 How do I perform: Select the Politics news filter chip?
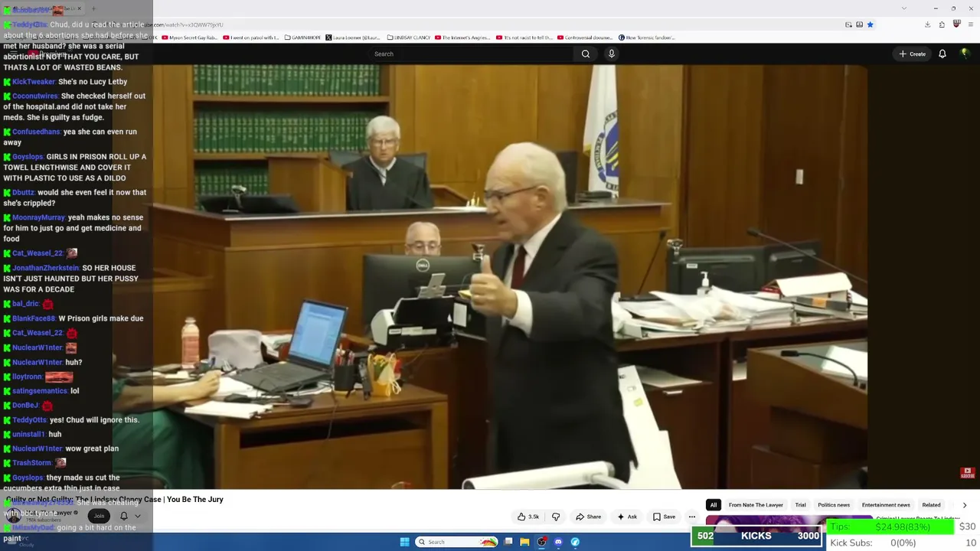point(834,505)
